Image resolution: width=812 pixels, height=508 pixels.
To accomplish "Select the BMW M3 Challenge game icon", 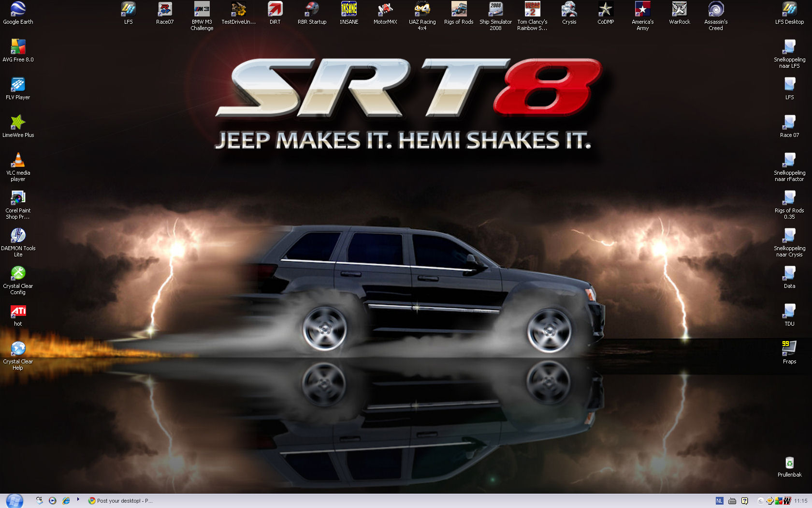I will click(202, 16).
